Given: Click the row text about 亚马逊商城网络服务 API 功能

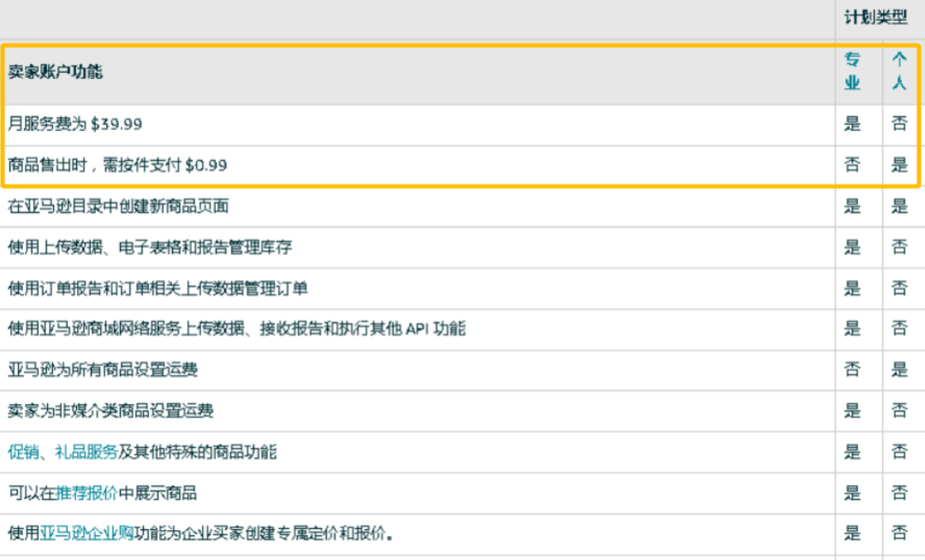Looking at the screenshot, I should click(236, 328).
